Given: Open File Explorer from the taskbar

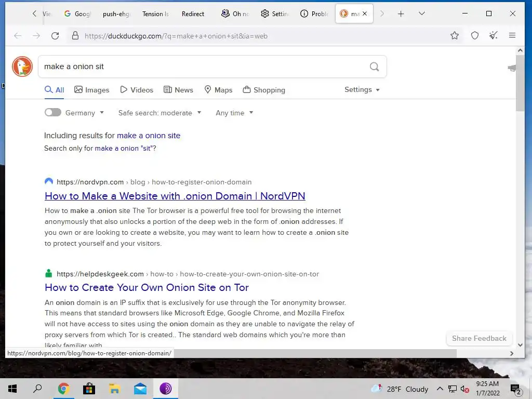Looking at the screenshot, I should tap(114, 389).
